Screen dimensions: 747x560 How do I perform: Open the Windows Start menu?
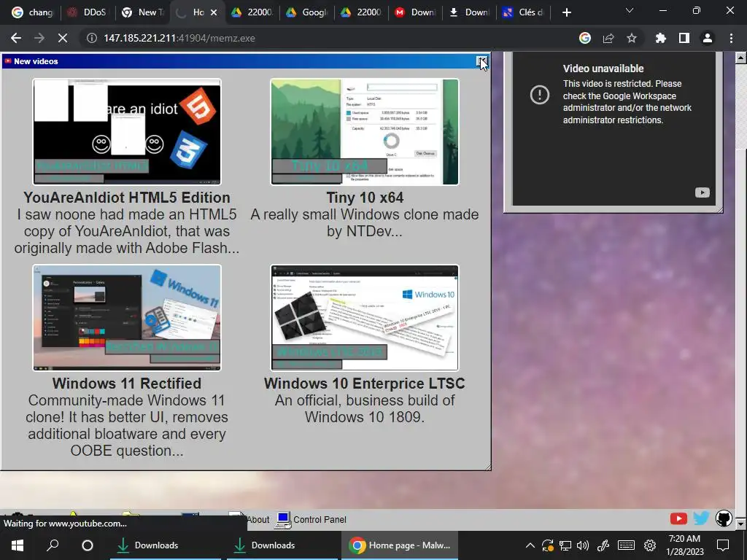point(18,545)
